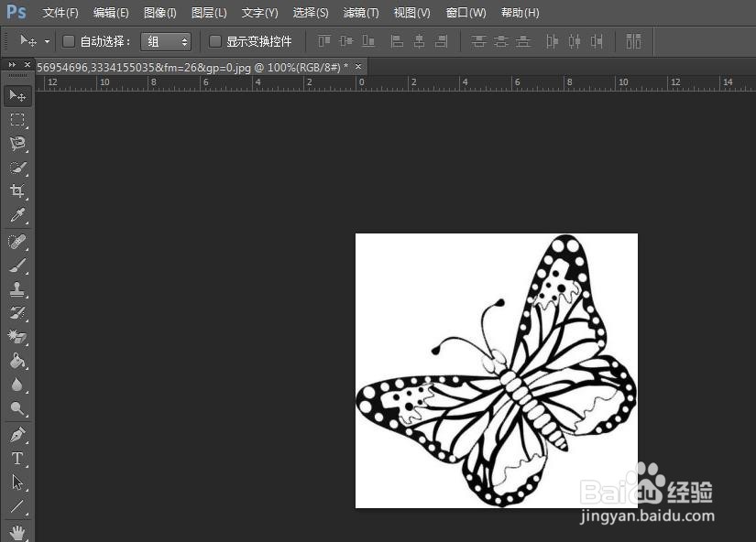Screen dimensions: 756x542
Task: Enable the 自动选择 checkbox
Action: [69, 41]
